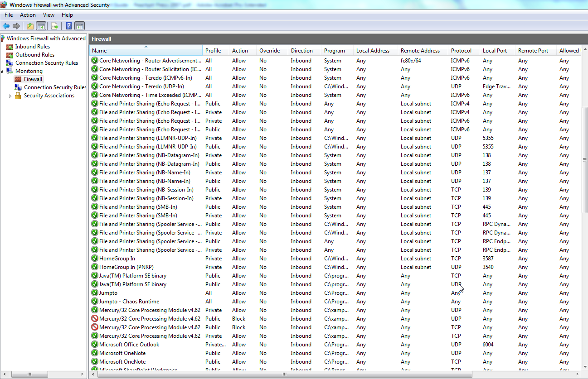The image size is (588, 379).
Task: Toggle the Show/Hide Console Tree toolbar button
Action: pyautogui.click(x=41, y=26)
